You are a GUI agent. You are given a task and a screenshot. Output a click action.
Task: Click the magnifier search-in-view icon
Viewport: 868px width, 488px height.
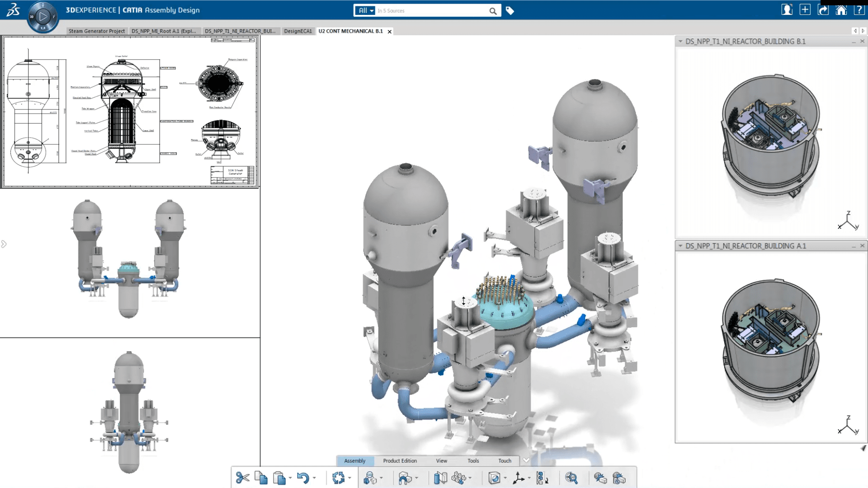pyautogui.click(x=571, y=478)
